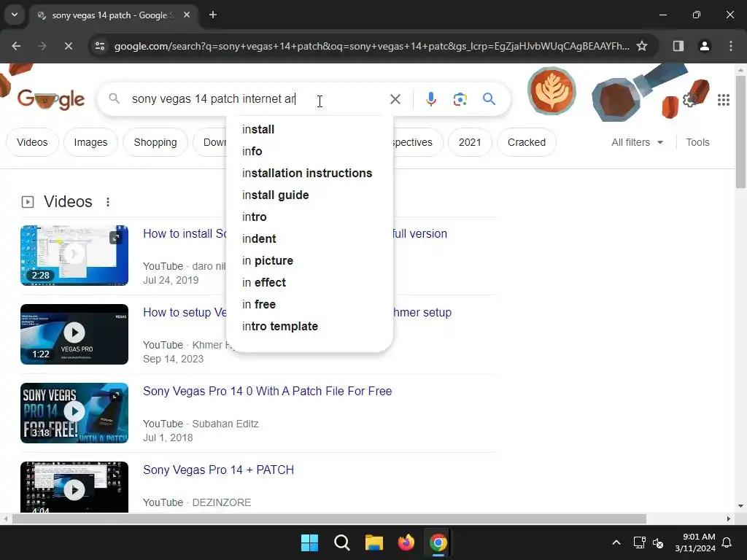Open the Google apps grid

click(x=723, y=99)
